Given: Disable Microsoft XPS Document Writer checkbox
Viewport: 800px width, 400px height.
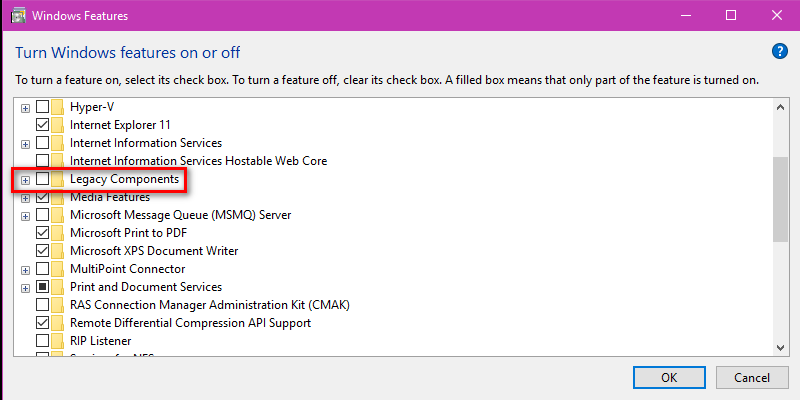Looking at the screenshot, I should click(42, 251).
